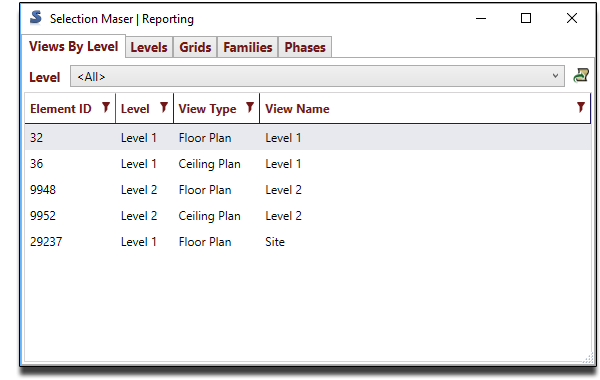600x380 pixels.
Task: Select the Site floor plan row
Action: 308,242
